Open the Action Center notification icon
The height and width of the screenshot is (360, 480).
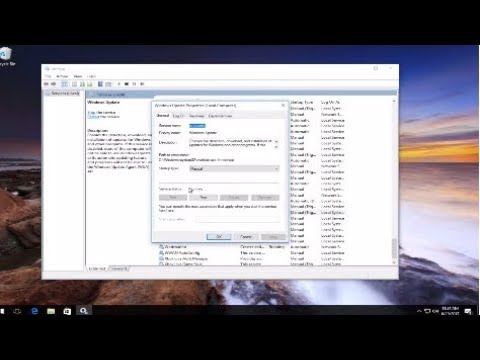click(x=468, y=311)
